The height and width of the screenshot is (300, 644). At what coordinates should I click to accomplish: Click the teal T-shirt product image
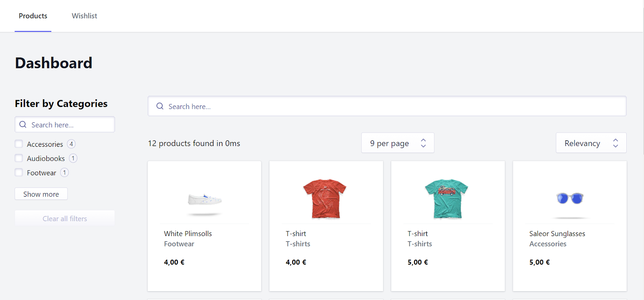click(x=446, y=199)
